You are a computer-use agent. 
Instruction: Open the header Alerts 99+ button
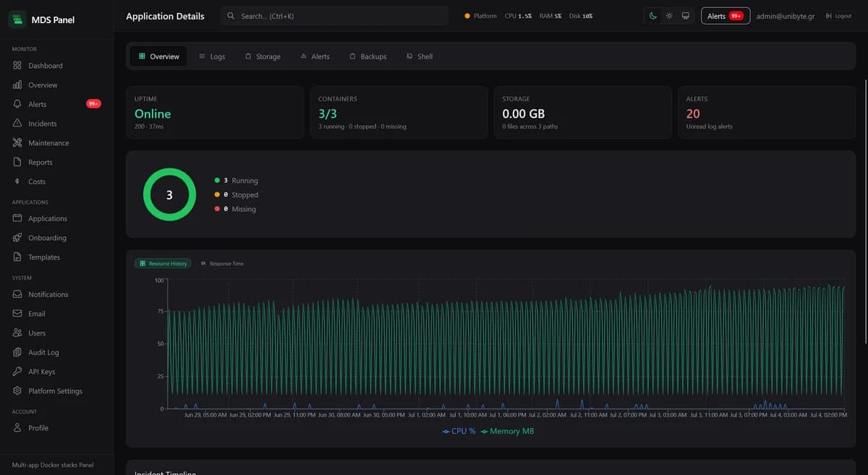pyautogui.click(x=726, y=16)
